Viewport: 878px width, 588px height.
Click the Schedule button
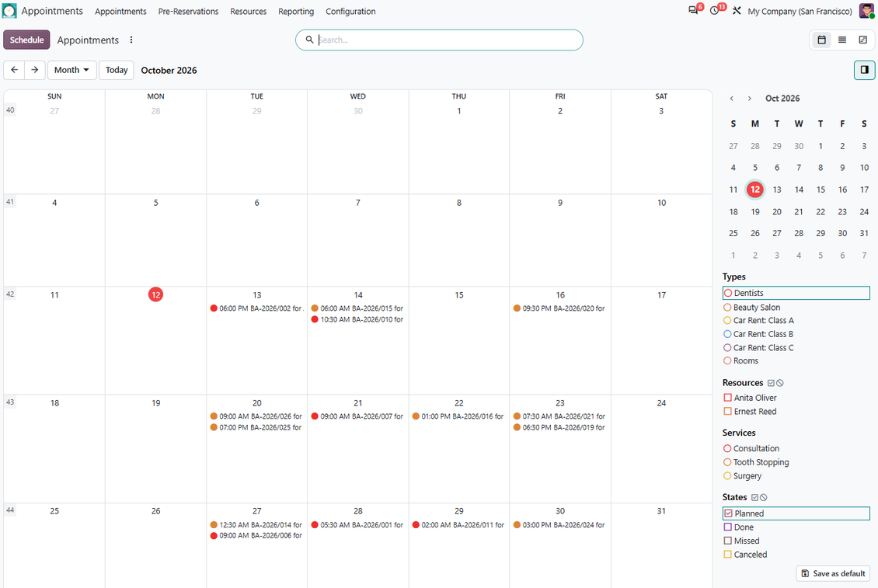(27, 40)
